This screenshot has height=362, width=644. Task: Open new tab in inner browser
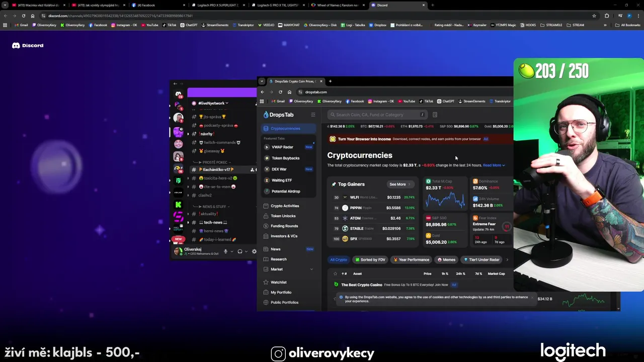click(x=330, y=81)
